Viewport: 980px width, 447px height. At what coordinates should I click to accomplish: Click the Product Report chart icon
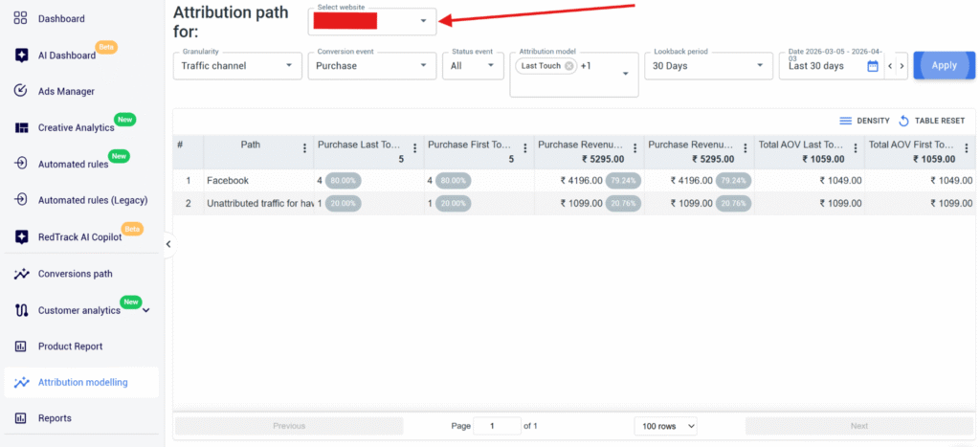tap(21, 346)
